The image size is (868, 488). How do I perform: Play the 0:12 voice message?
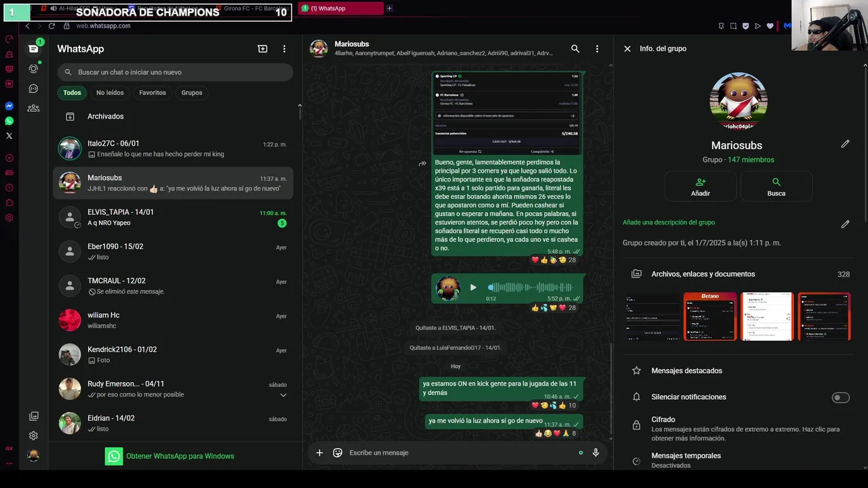pos(473,287)
